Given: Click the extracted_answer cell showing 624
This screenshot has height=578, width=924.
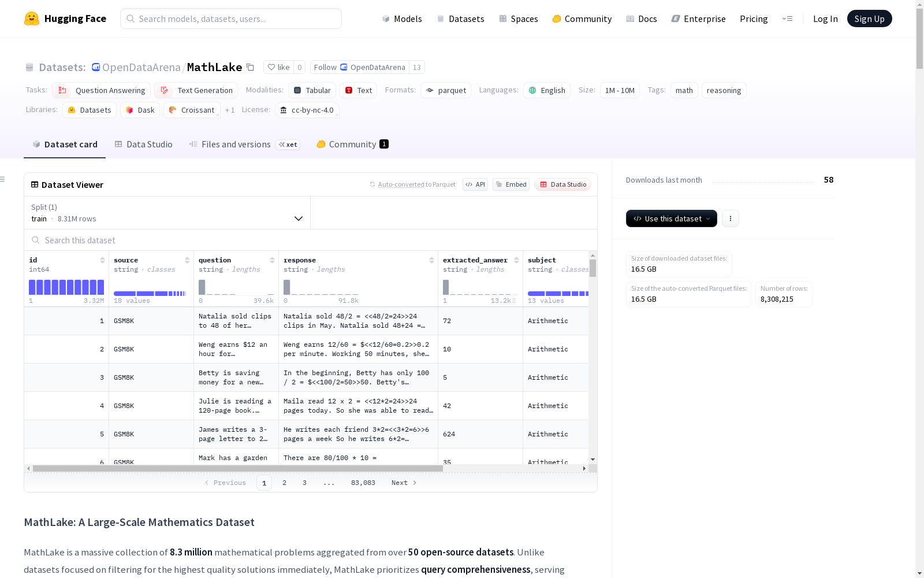Looking at the screenshot, I should click(480, 434).
